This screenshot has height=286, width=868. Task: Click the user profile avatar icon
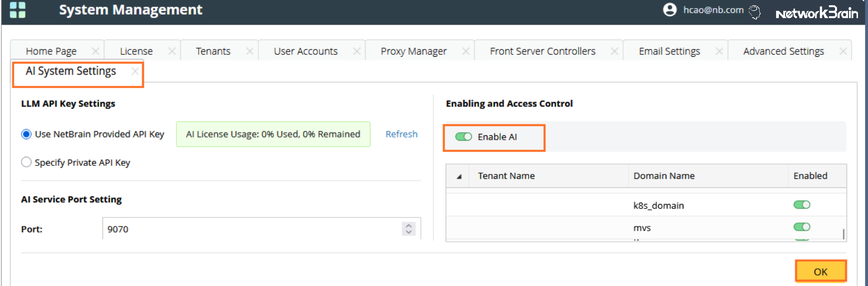click(670, 10)
